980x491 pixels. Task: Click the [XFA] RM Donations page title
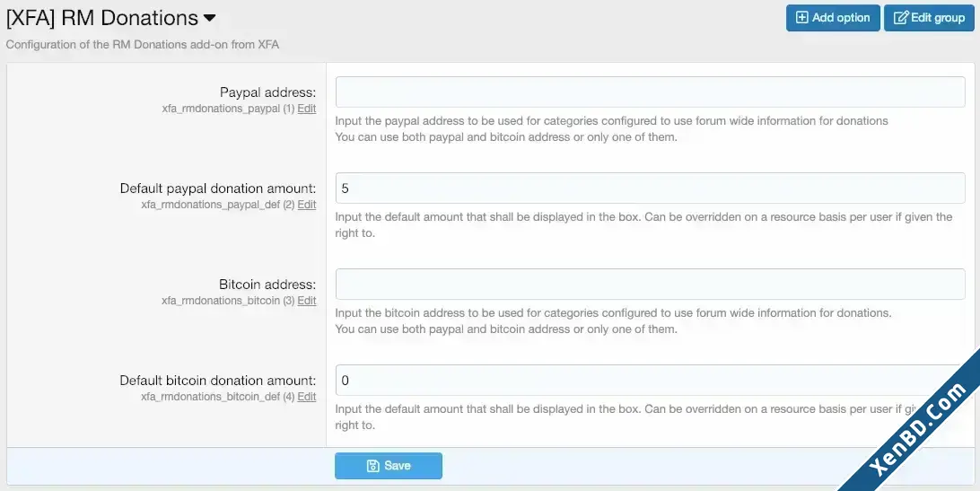click(102, 18)
